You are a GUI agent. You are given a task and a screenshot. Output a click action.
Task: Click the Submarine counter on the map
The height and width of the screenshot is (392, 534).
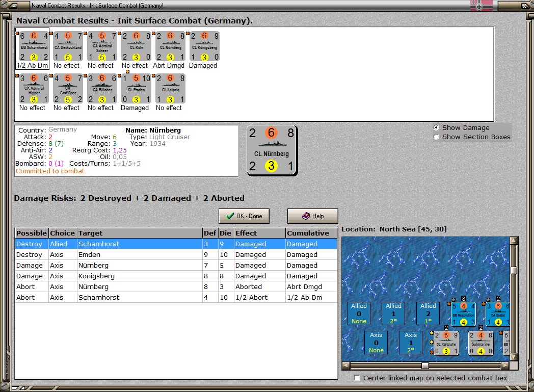(480, 343)
